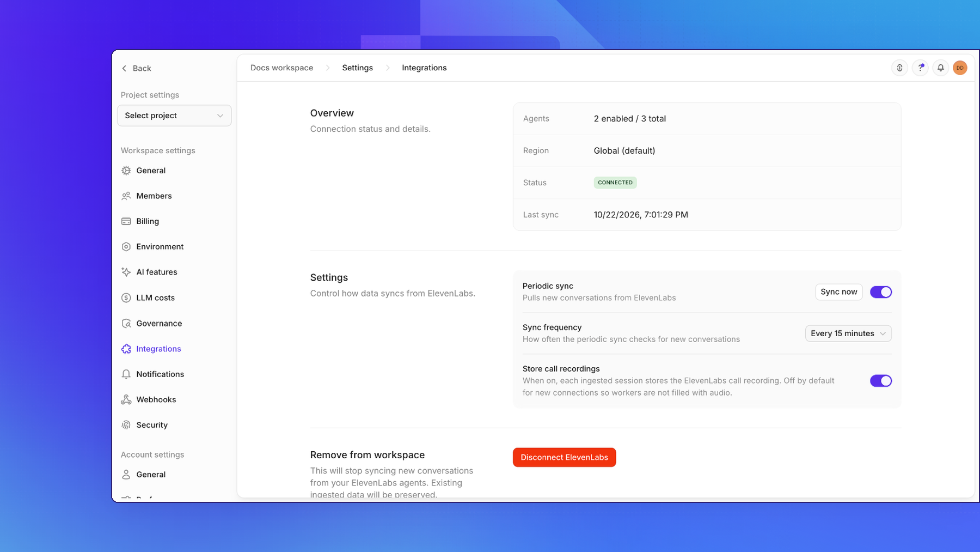Click 'Control how data syncs from ElevenLabs.' text
Image resolution: width=980 pixels, height=552 pixels.
(x=393, y=293)
